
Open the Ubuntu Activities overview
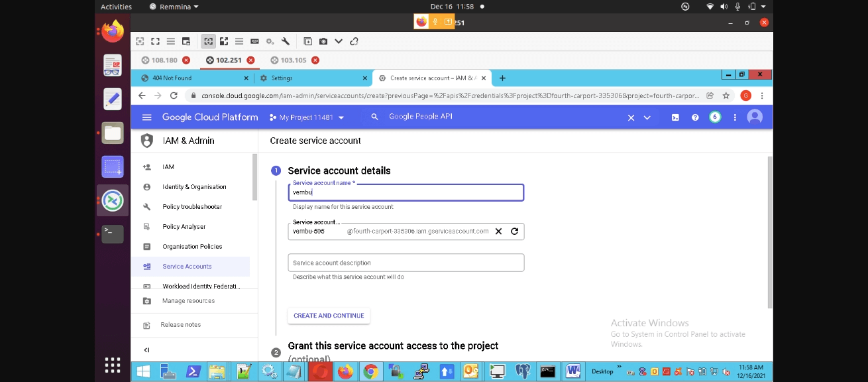(x=116, y=7)
